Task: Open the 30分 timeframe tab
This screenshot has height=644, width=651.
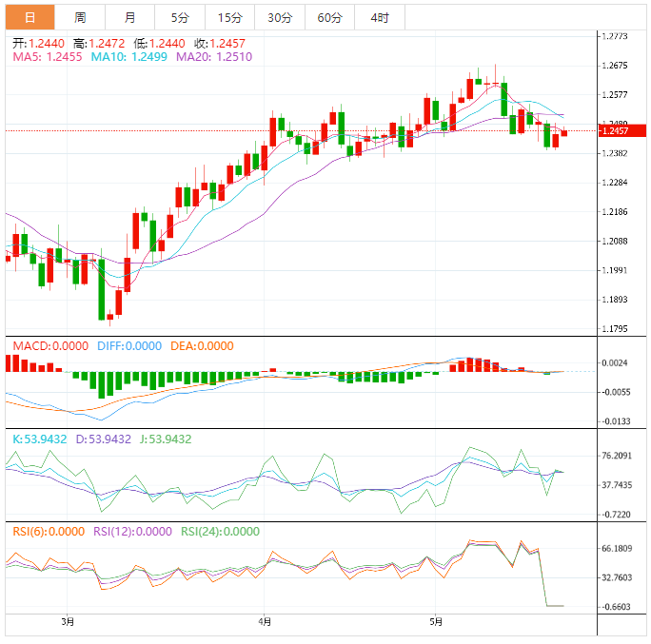Action: click(280, 17)
